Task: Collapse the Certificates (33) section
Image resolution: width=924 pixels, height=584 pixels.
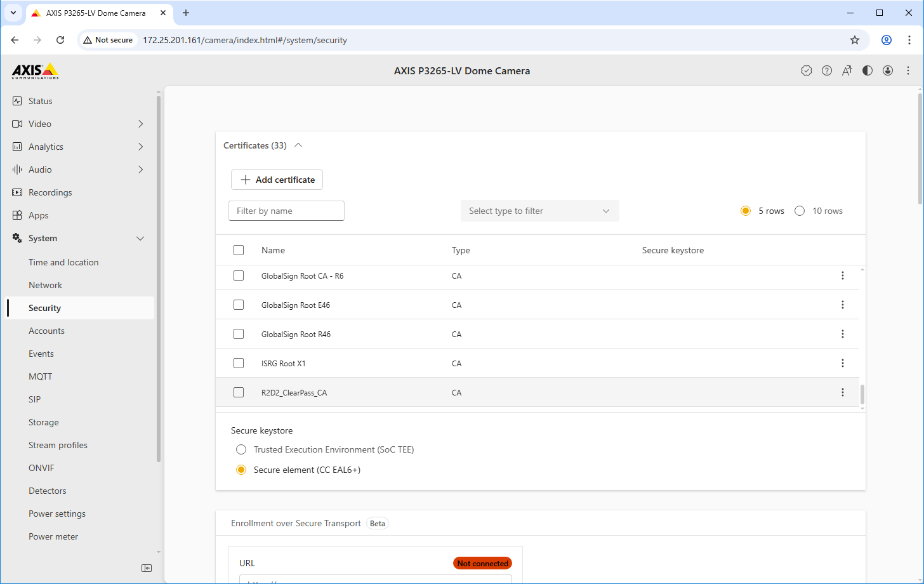Action: coord(298,145)
